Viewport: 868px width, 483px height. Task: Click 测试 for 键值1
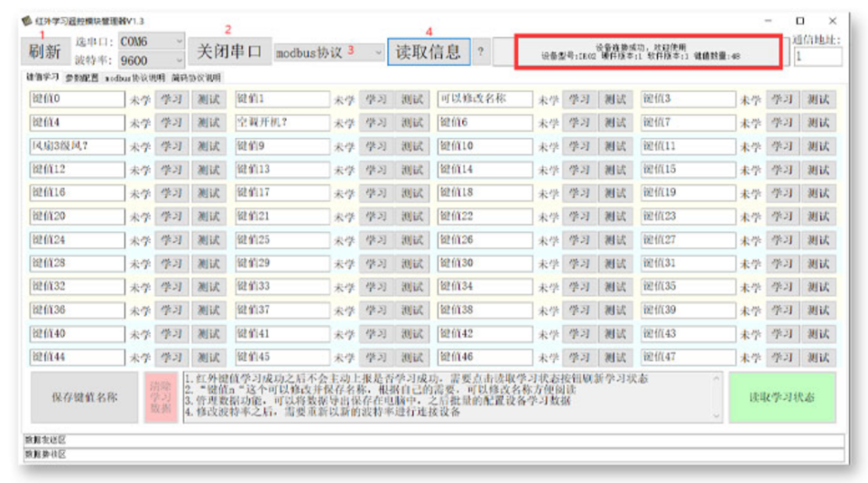[x=412, y=100]
